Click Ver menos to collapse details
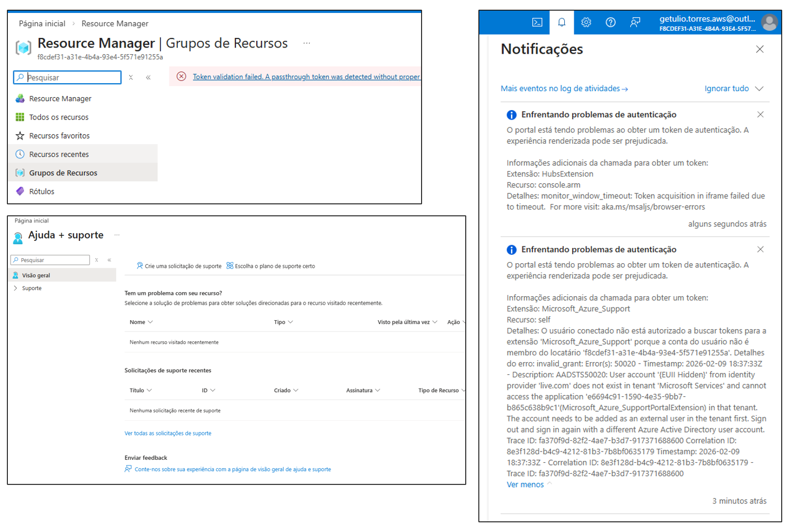This screenshot has width=793, height=532. tap(525, 484)
